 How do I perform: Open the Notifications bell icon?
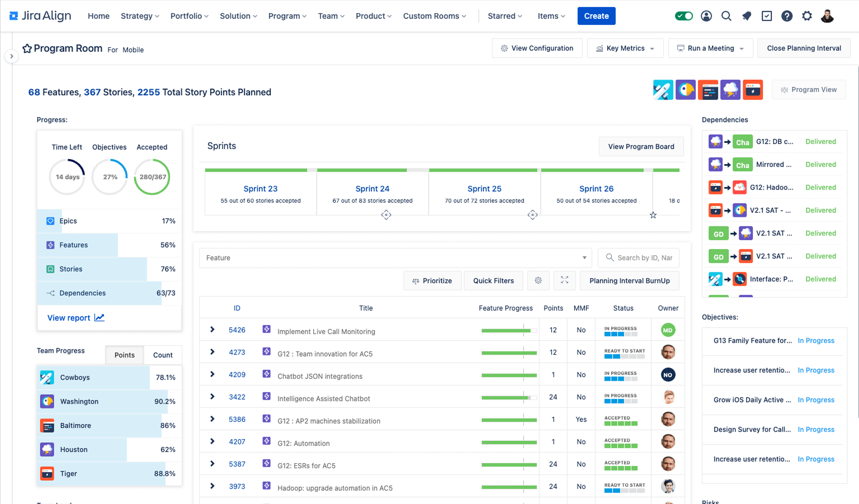pyautogui.click(x=747, y=16)
